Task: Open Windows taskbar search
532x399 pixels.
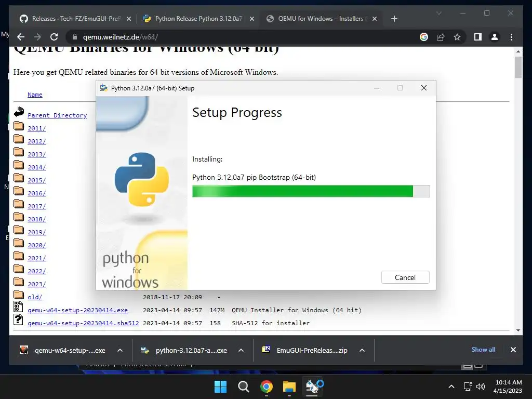Action: pyautogui.click(x=243, y=387)
